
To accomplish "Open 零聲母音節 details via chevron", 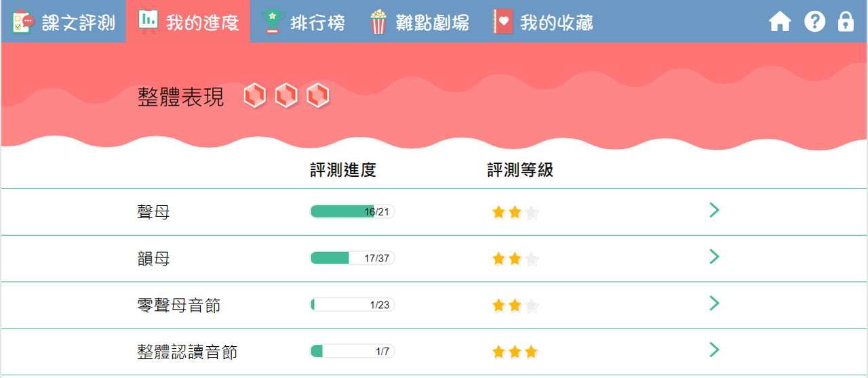I will click(713, 303).
